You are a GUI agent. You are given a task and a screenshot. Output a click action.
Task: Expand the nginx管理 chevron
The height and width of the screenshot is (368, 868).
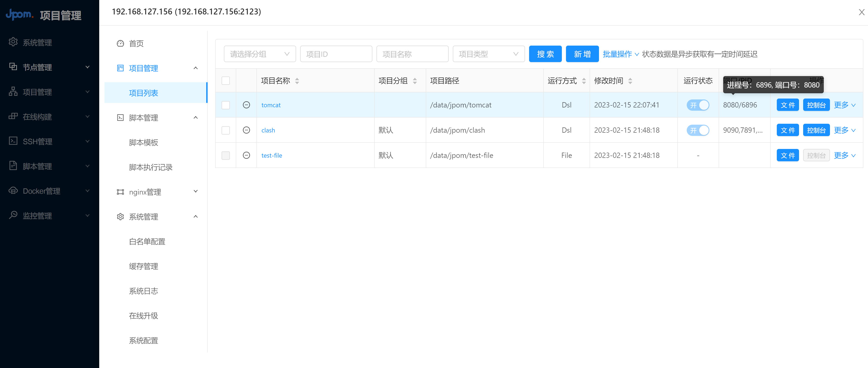click(195, 191)
